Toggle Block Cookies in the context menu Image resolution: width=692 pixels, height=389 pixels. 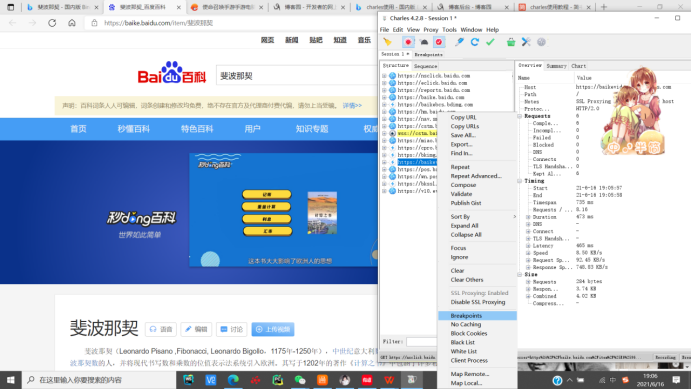pyautogui.click(x=469, y=333)
